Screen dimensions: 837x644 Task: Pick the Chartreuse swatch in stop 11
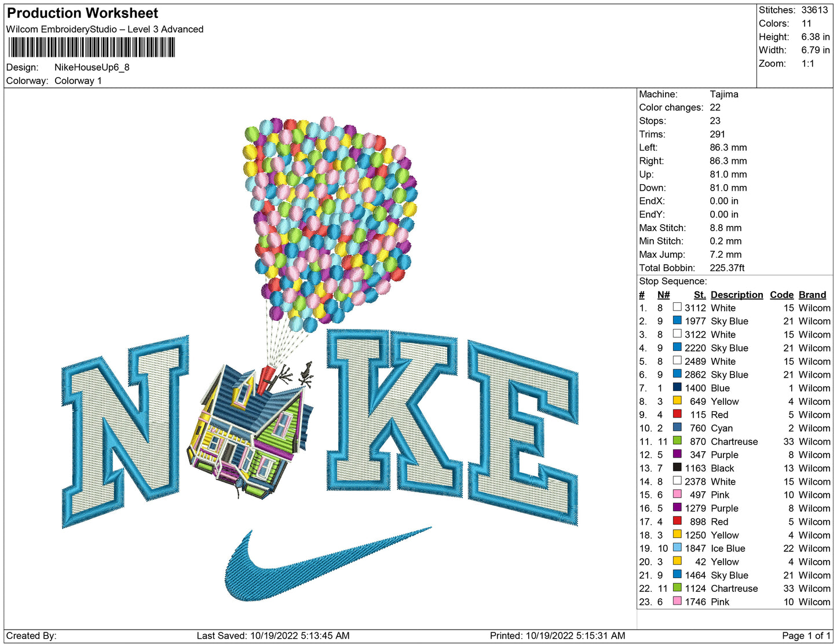677,441
